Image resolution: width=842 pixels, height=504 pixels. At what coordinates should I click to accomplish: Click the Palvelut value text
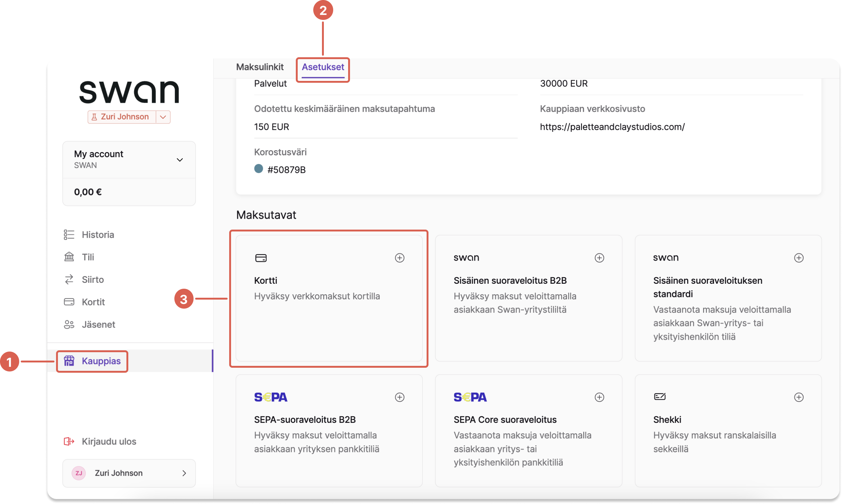[270, 83]
